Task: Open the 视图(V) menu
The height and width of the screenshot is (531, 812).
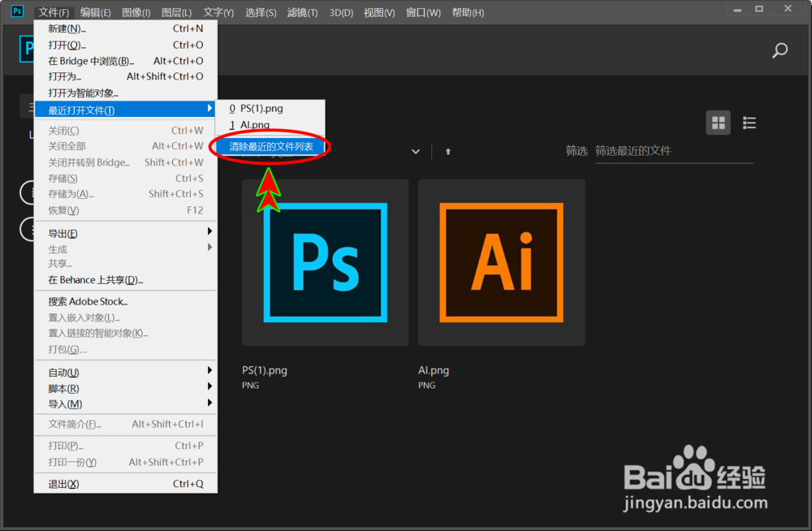Action: (x=379, y=12)
